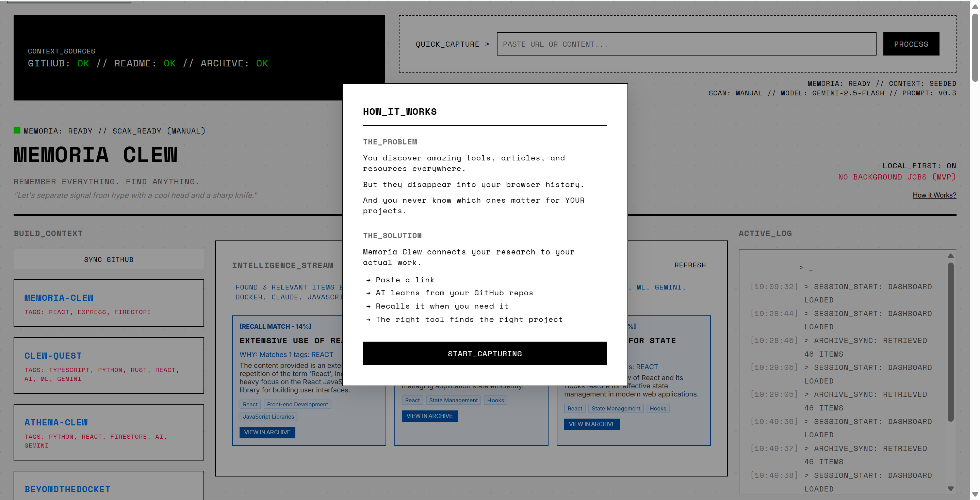This screenshot has height=500, width=980.
Task: Click VIEW IN ARCHIVE on third card
Action: pos(592,424)
